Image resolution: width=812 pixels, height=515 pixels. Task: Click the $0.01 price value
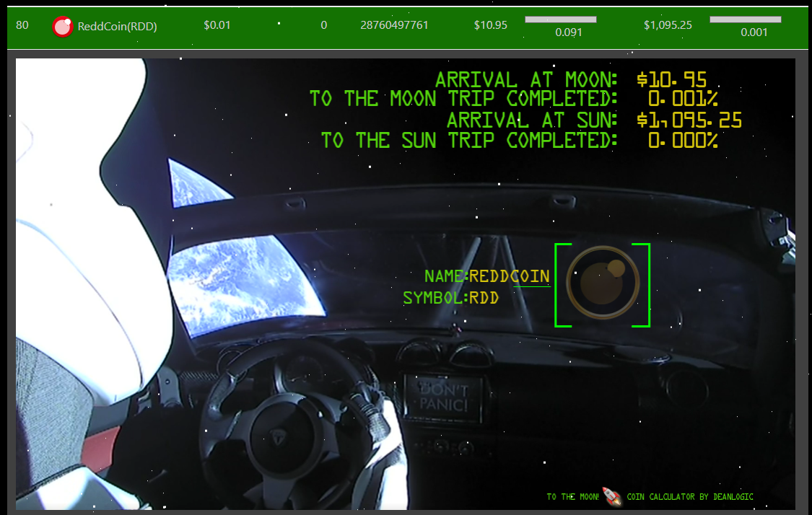[x=217, y=25]
